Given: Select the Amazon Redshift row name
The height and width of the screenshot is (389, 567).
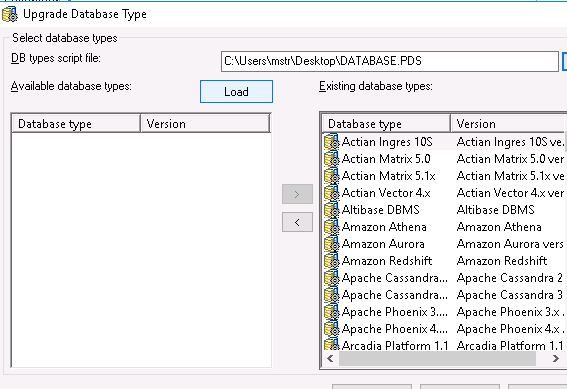Looking at the screenshot, I should coord(387,261).
